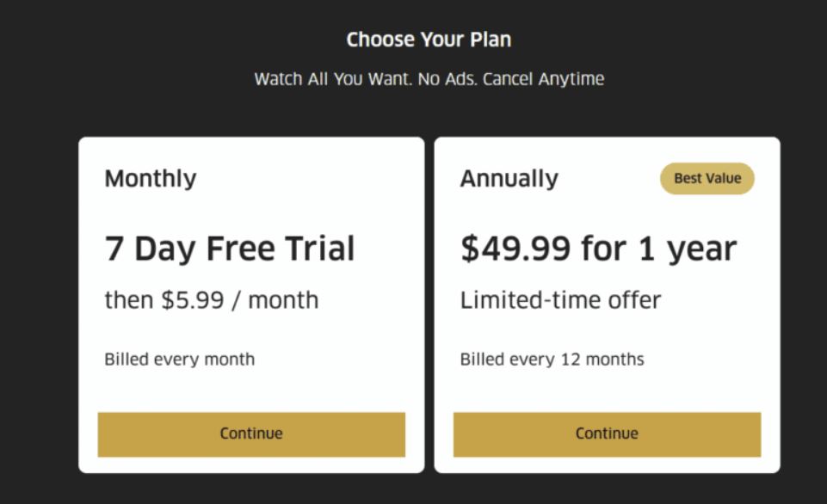Click the 'Billed every month' label

click(x=178, y=359)
